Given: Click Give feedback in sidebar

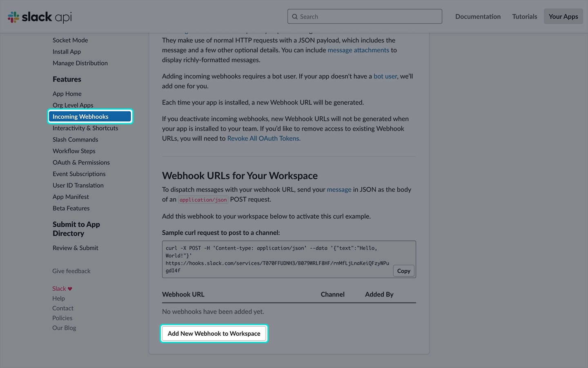Looking at the screenshot, I should [x=71, y=271].
